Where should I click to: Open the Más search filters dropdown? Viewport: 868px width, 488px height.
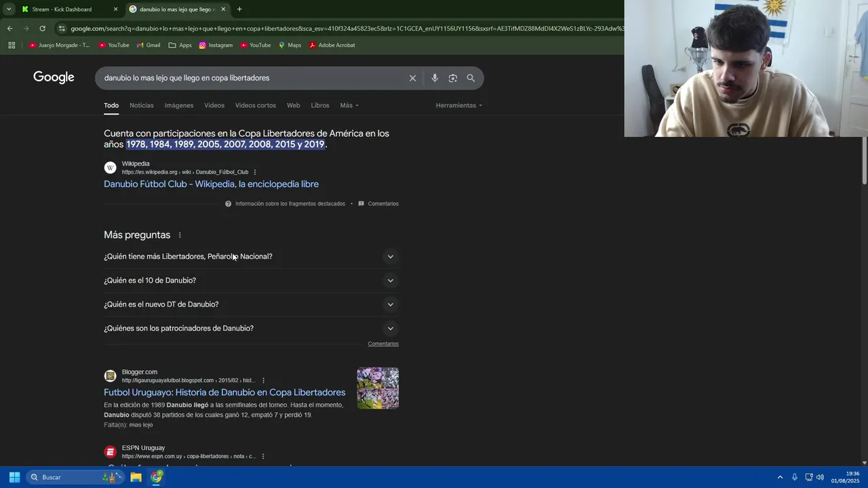pos(349,105)
